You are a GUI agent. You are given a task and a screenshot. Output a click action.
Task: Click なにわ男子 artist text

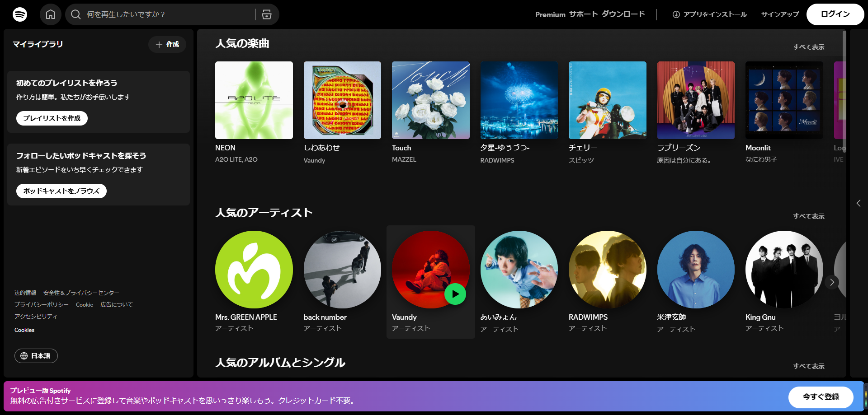pyautogui.click(x=761, y=159)
